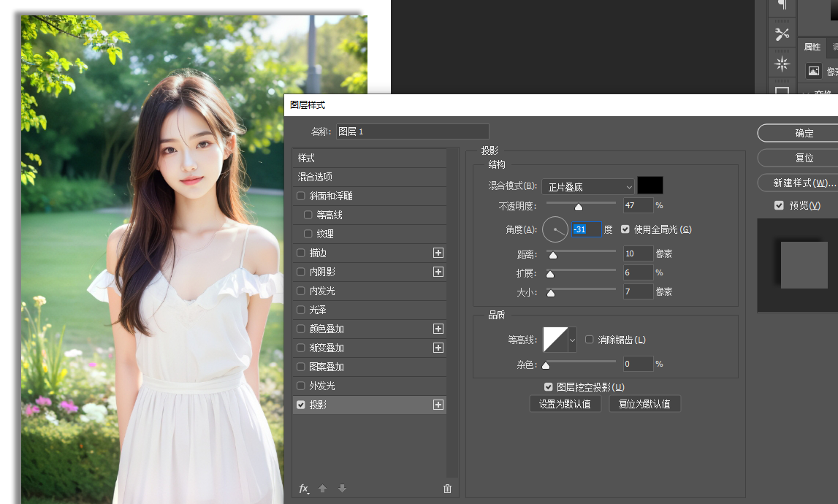Click the 设置为默认值 button
The height and width of the screenshot is (504, 838).
565,404
